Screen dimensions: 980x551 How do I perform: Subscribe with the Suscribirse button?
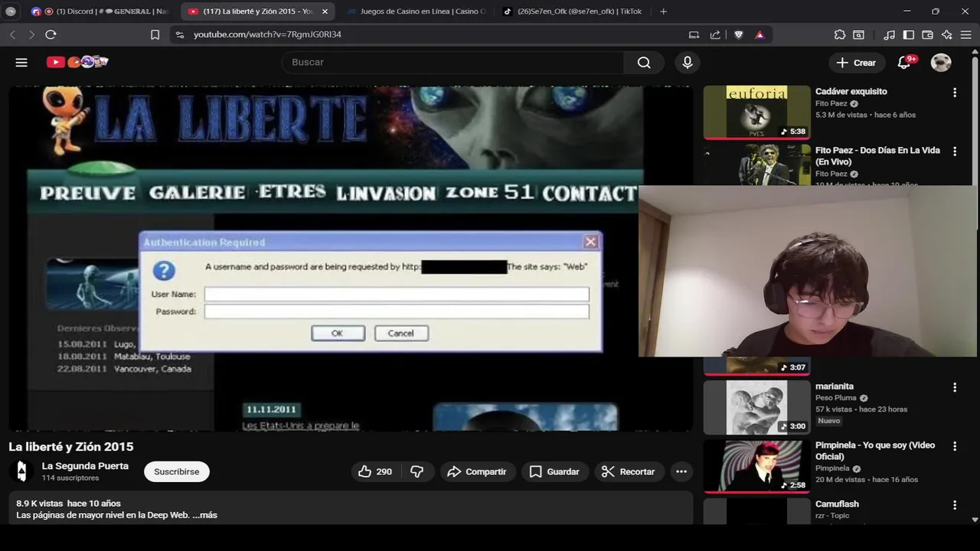177,471
